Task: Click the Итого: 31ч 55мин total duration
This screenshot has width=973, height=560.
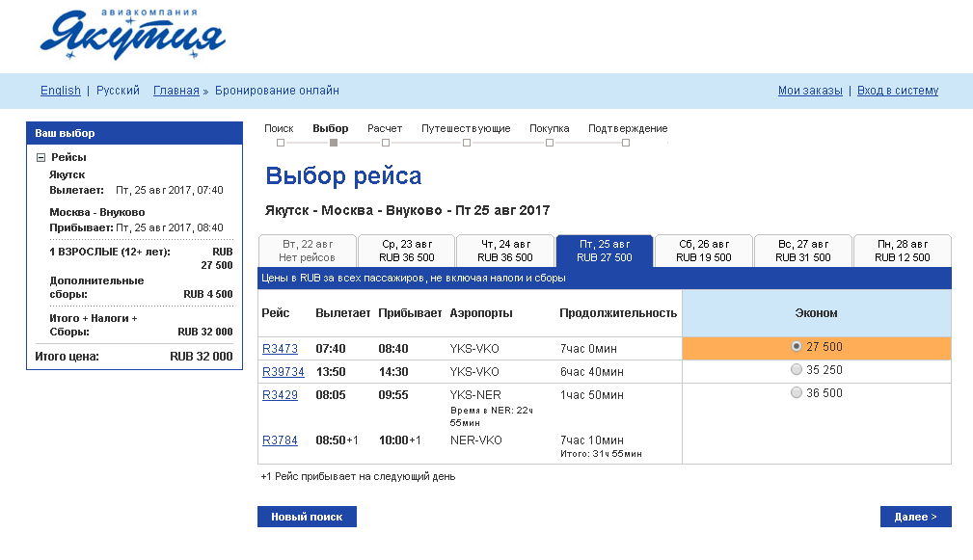Action: point(601,454)
